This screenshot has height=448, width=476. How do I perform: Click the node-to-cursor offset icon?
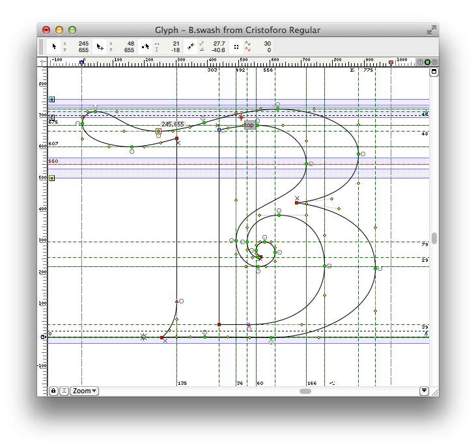pos(145,46)
